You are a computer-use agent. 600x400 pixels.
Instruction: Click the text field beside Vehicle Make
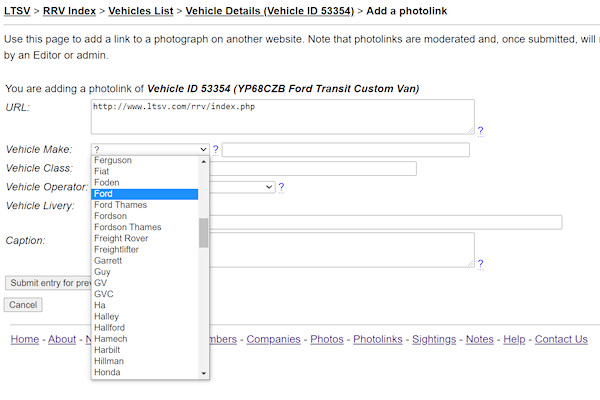345,150
